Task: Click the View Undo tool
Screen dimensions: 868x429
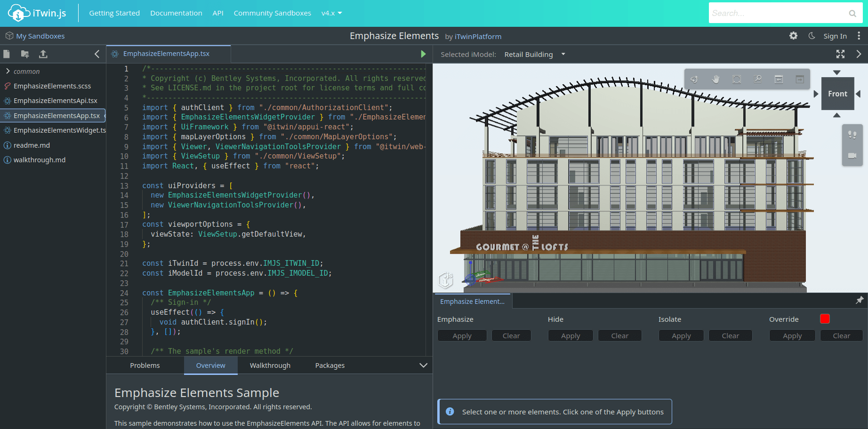Action: click(x=779, y=79)
